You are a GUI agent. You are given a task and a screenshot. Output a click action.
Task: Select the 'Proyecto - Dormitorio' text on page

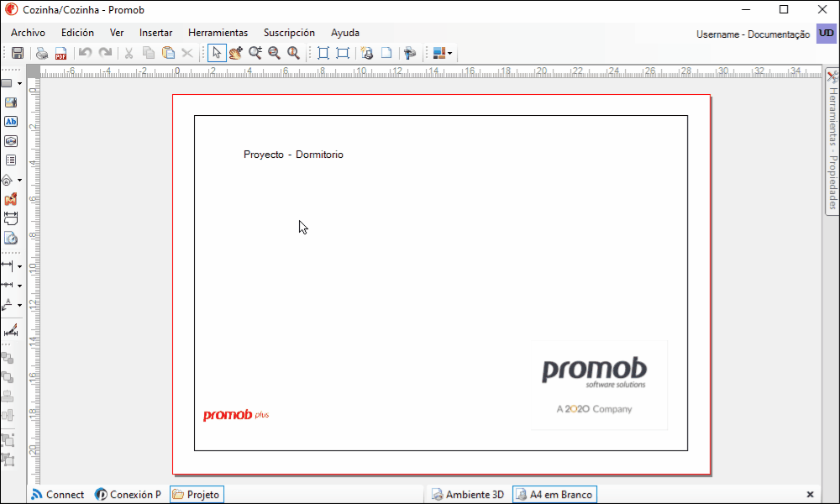[293, 155]
